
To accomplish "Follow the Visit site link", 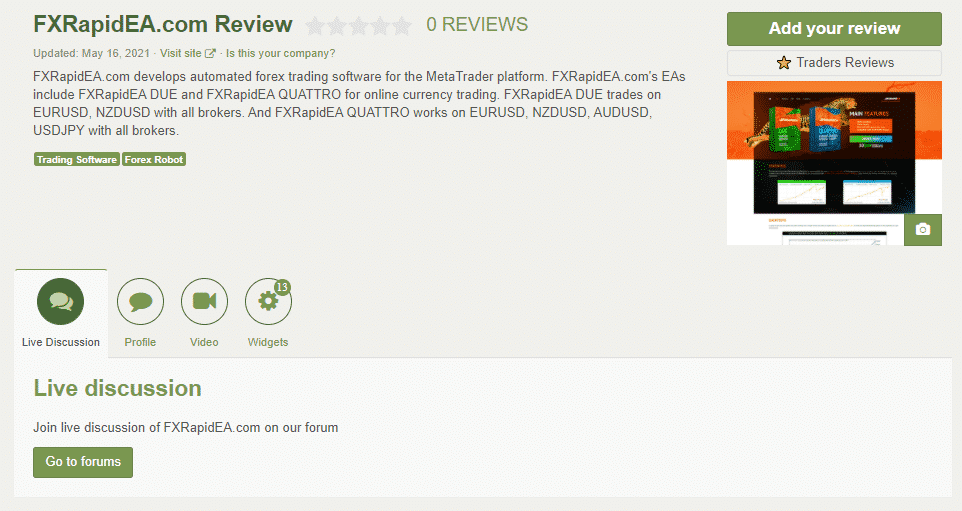I will pos(180,53).
